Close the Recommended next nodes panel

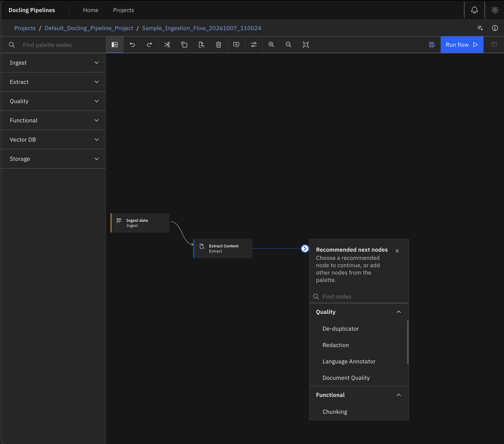click(397, 251)
